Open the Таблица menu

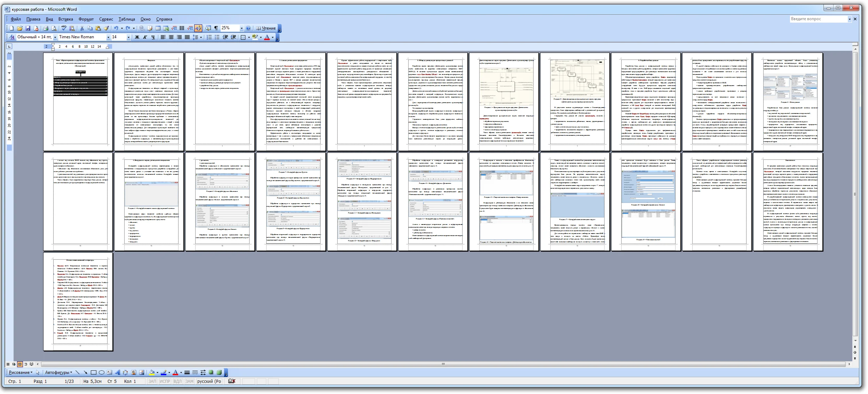(x=127, y=19)
